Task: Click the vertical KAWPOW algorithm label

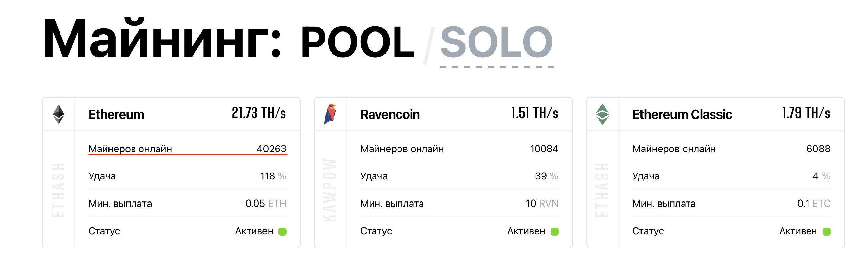Action: (330, 190)
